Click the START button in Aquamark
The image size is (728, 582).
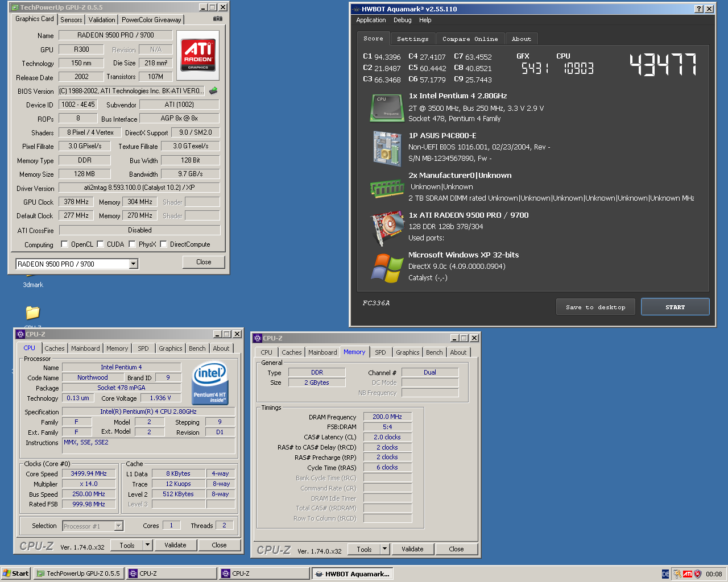(675, 307)
